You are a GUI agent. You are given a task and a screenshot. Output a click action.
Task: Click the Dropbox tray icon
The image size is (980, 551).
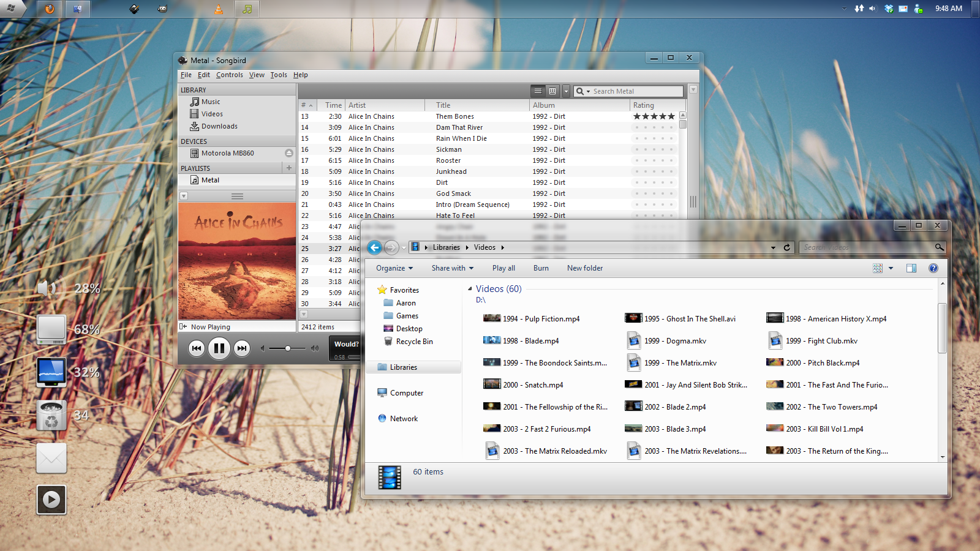pyautogui.click(x=889, y=9)
